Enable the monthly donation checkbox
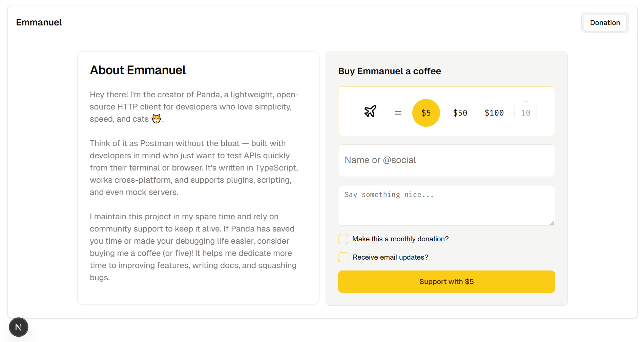This screenshot has height=342, width=644. point(343,239)
